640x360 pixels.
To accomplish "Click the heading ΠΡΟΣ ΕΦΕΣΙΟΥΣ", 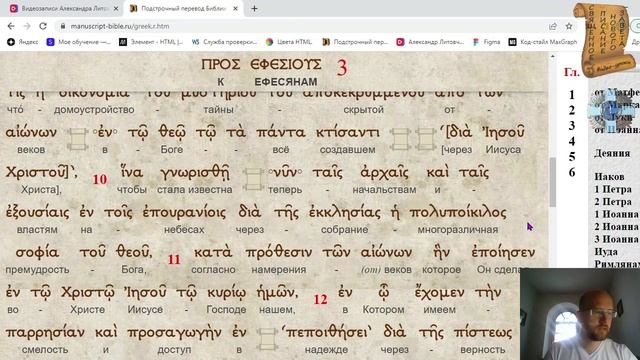I will click(261, 64).
